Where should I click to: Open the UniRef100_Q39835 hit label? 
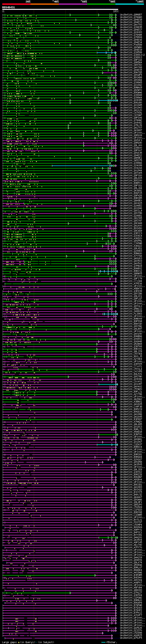click(x=131, y=27)
